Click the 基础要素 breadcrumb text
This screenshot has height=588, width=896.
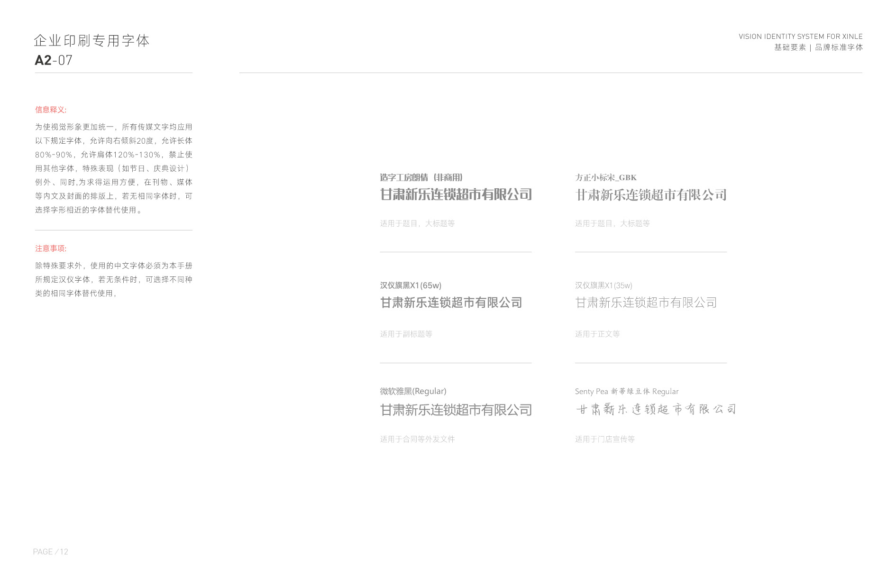(790, 47)
